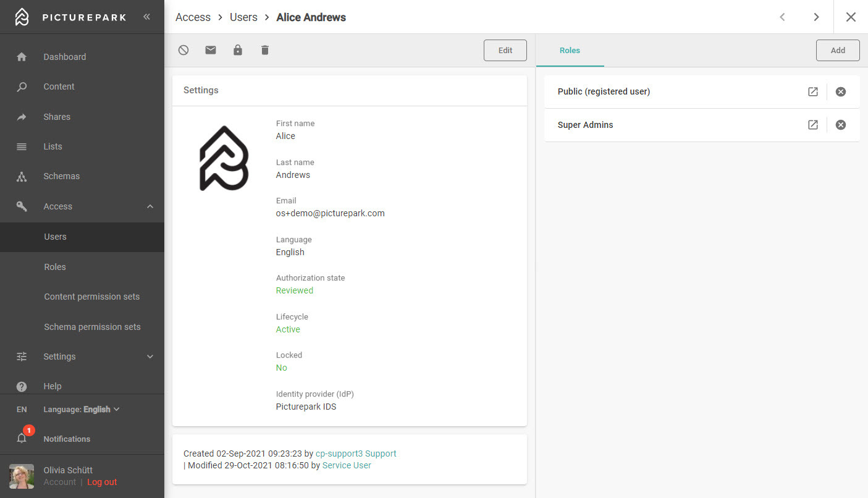Click the Access key icon
Screen dimensions: 868x498
tap(22, 206)
